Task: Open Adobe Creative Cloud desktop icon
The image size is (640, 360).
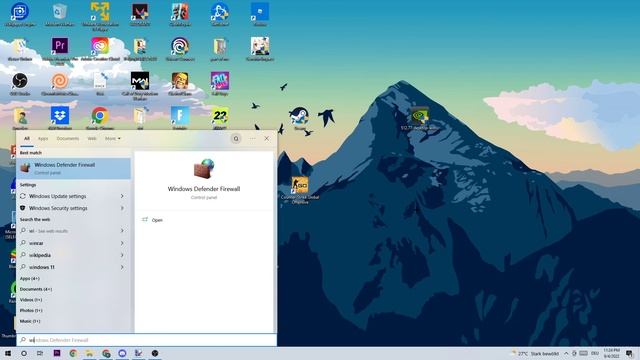Action: [x=100, y=47]
